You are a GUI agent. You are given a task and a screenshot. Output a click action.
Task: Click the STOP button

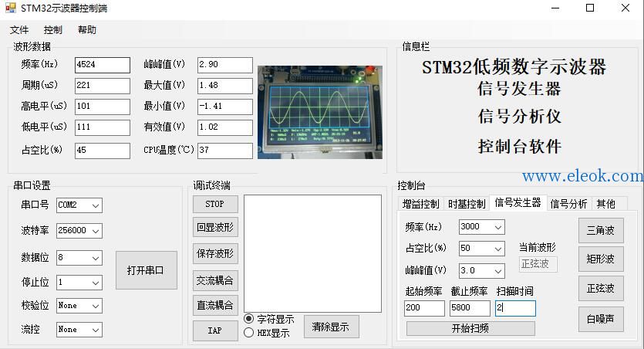(215, 205)
